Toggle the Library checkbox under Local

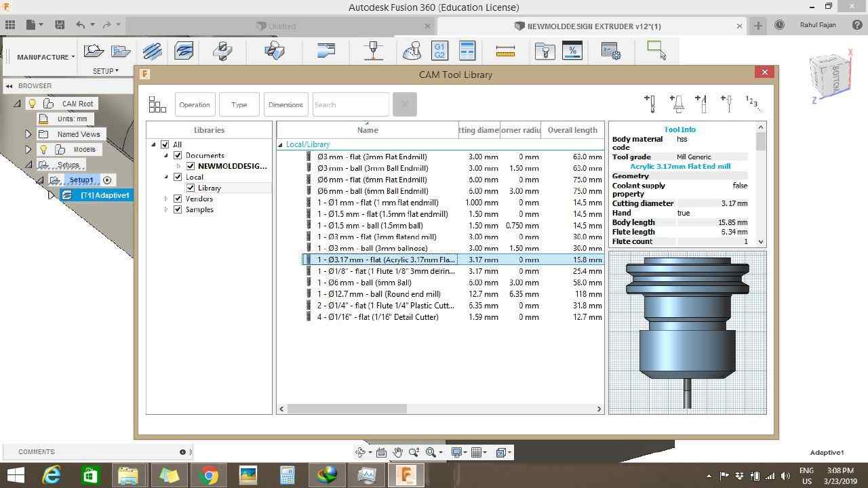tap(191, 188)
